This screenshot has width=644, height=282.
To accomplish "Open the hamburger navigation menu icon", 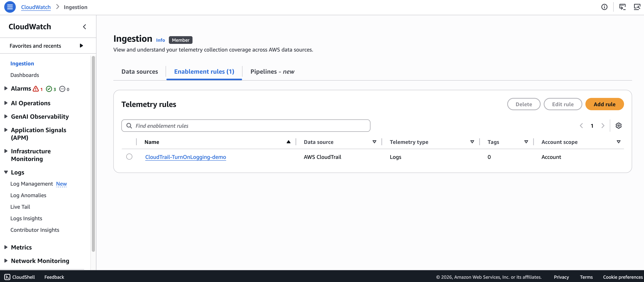I will point(10,7).
